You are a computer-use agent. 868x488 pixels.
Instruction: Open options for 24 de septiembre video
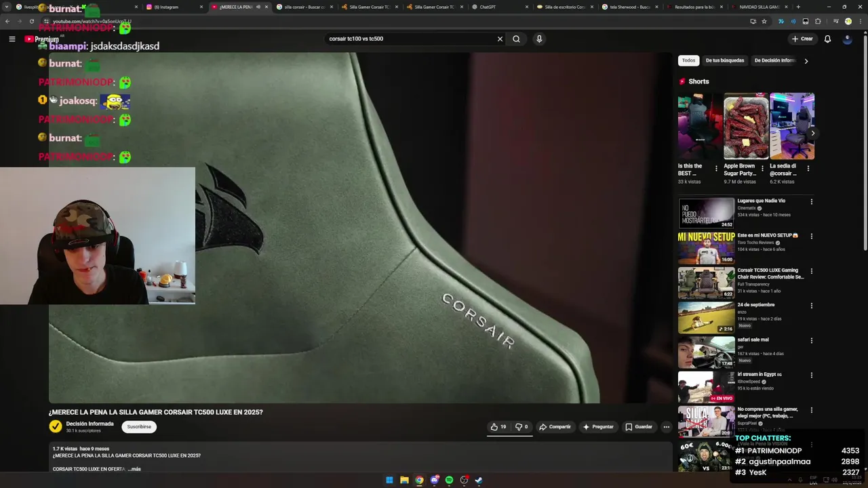(x=811, y=306)
